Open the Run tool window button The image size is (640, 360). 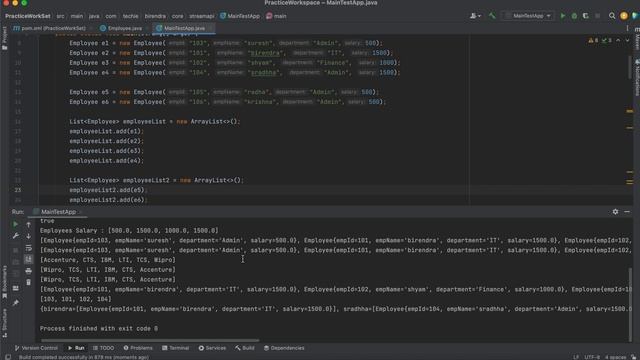[76, 348]
